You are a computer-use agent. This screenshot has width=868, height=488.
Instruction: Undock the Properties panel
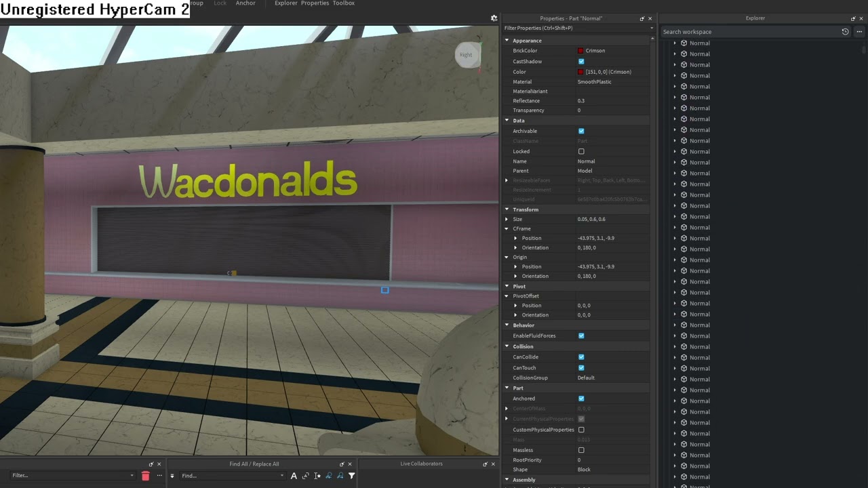(642, 18)
